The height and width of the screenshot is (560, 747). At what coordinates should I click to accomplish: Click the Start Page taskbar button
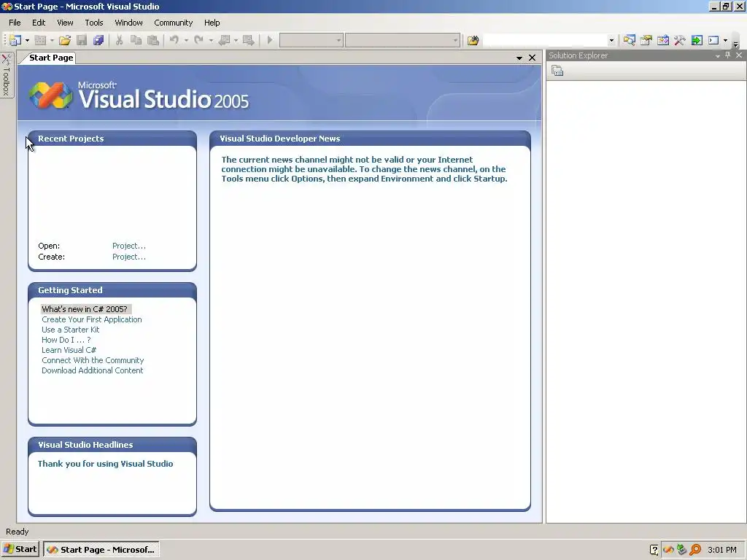101,550
